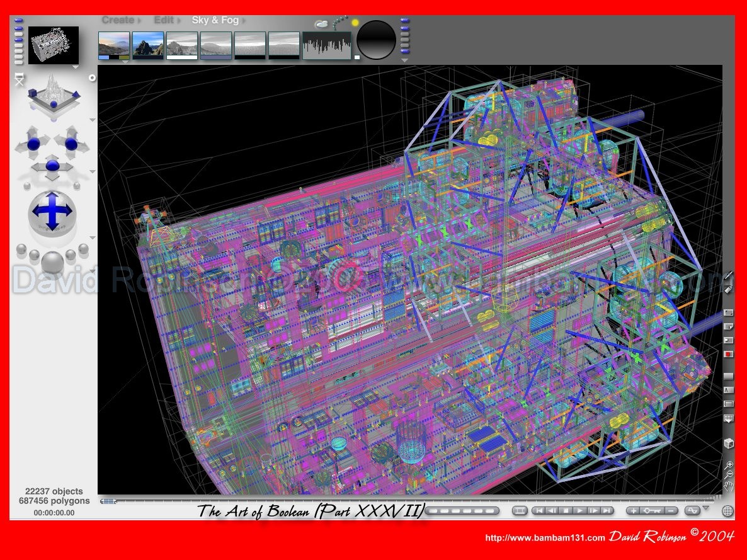Click the cloud cover histogram thumbnail
Screen dimensions: 747x560
327,45
